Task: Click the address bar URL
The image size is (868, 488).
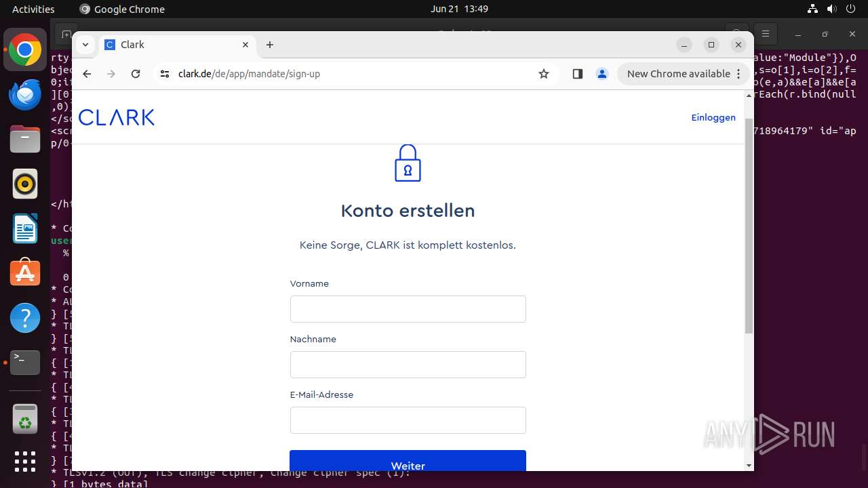Action: pyautogui.click(x=249, y=74)
